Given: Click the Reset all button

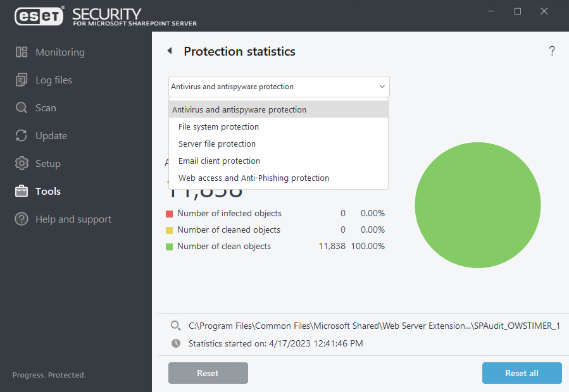Looking at the screenshot, I should click(522, 373).
